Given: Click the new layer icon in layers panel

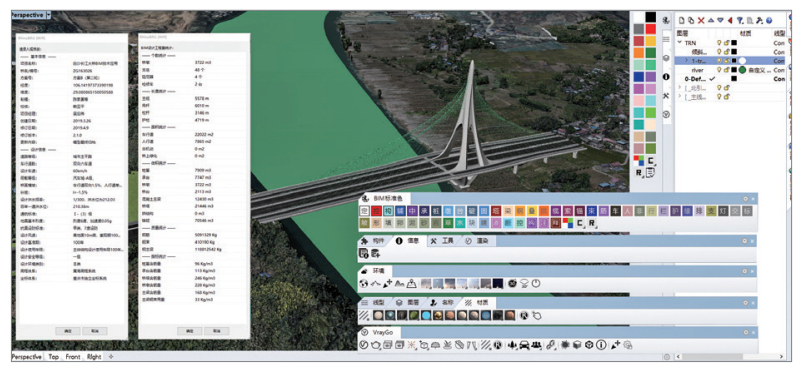Looking at the screenshot, I should [682, 20].
